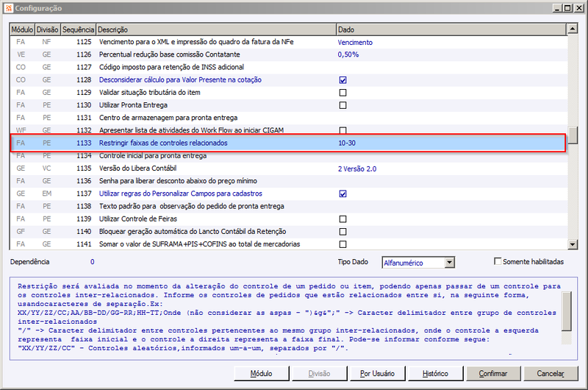
Task: Check the Validar situação tributária do item checkbox
Action: [343, 92]
